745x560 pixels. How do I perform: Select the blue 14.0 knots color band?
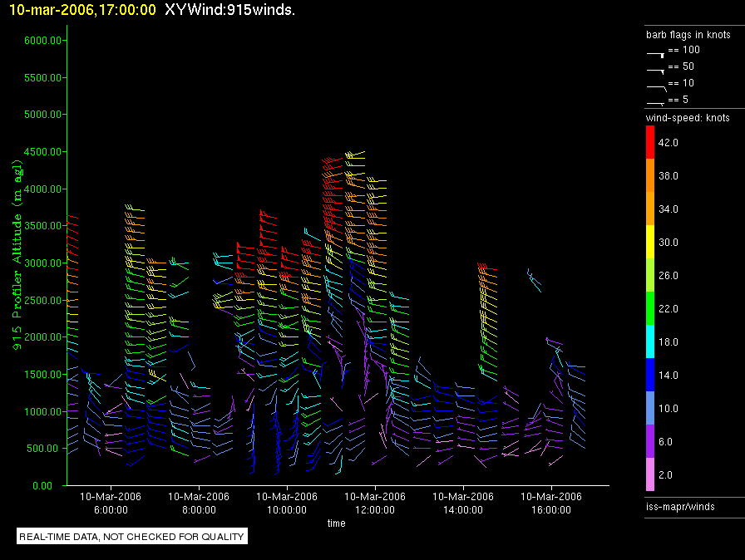(651, 375)
